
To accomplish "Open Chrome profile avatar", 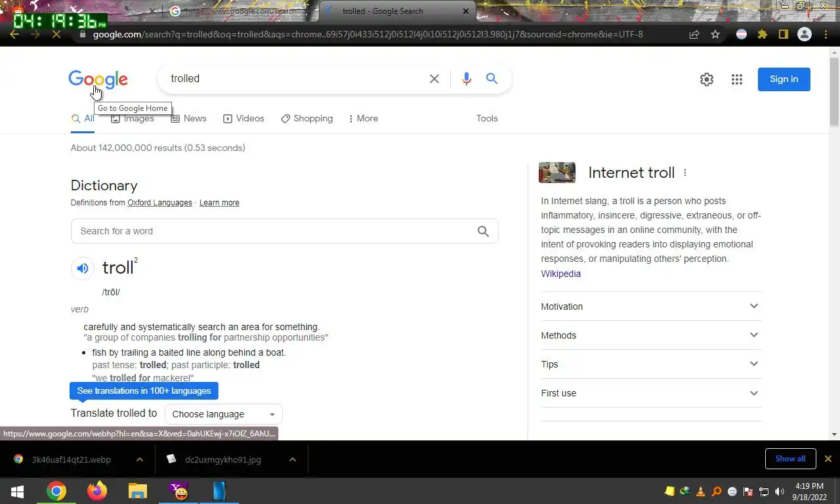I will point(805,34).
